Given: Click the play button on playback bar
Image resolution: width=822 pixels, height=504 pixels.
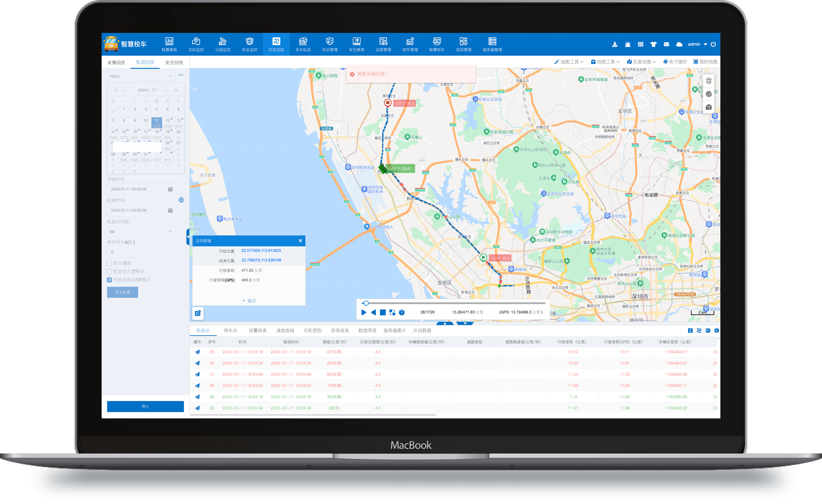Looking at the screenshot, I should point(364,312).
